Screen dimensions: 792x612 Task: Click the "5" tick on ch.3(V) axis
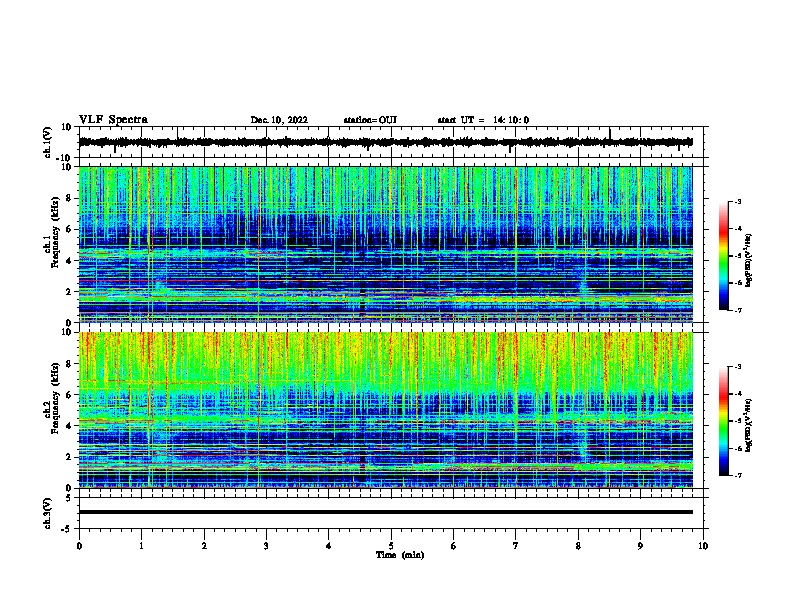point(70,498)
